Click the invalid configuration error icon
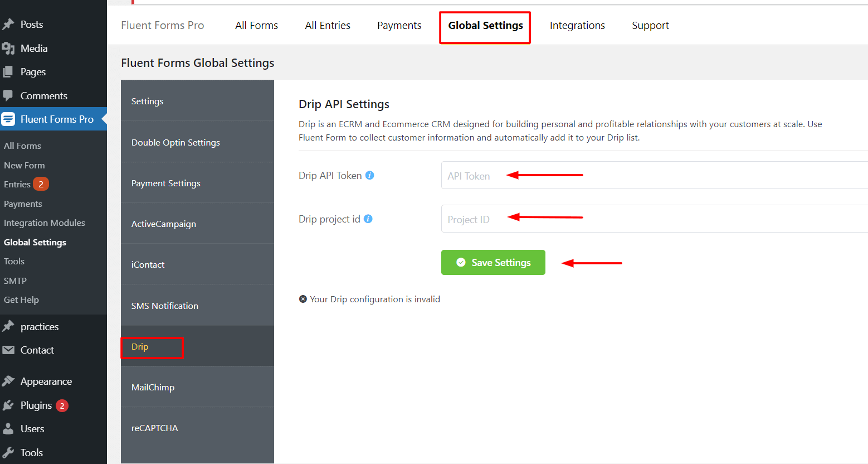Viewport: 868px width, 464px height. [303, 299]
